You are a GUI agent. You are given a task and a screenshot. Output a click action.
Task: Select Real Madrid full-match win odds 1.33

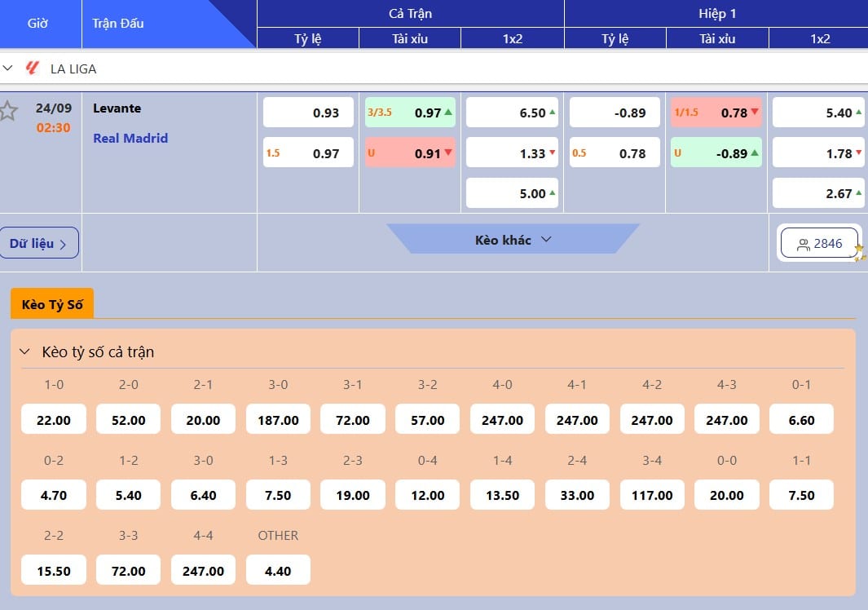click(512, 153)
